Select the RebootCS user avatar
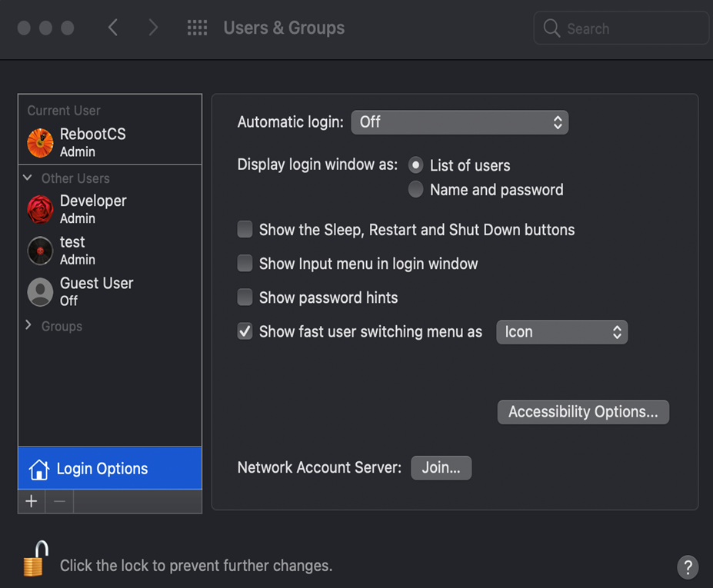The height and width of the screenshot is (588, 713). [40, 142]
